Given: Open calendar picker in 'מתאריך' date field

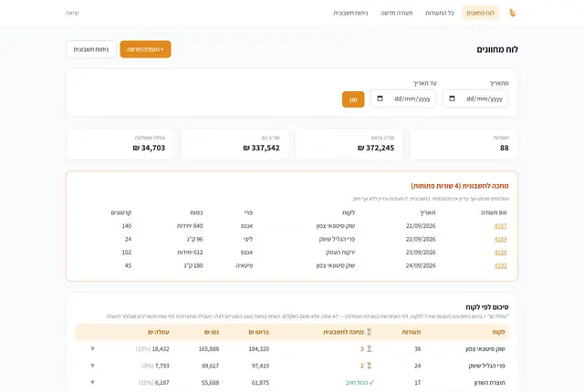Looking at the screenshot, I should [452, 98].
